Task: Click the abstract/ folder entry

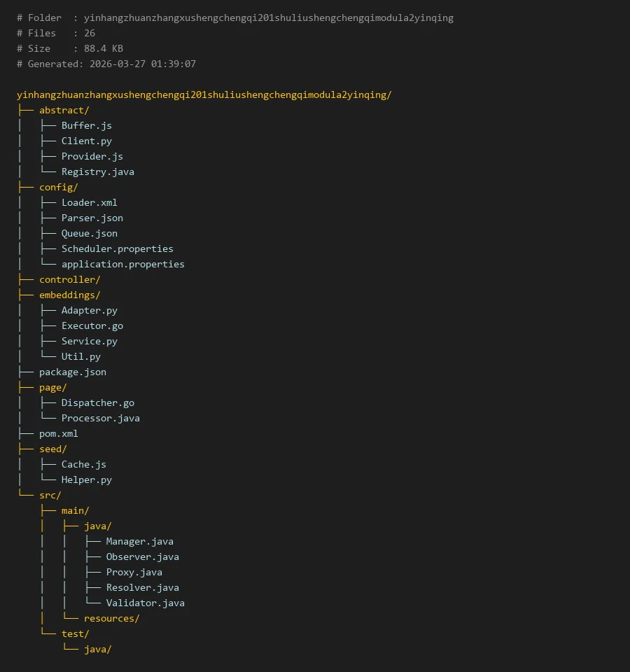Action: [64, 110]
